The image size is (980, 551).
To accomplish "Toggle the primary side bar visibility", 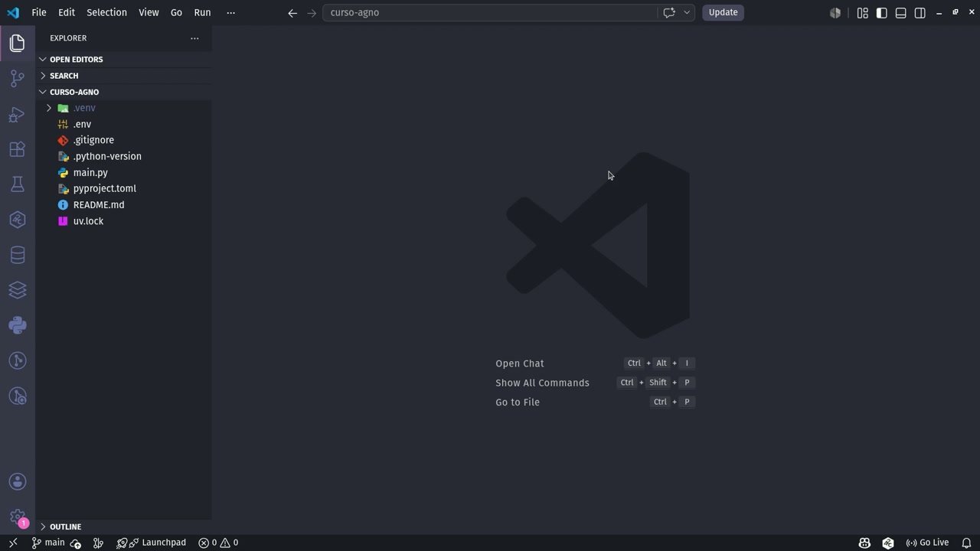I will (882, 12).
